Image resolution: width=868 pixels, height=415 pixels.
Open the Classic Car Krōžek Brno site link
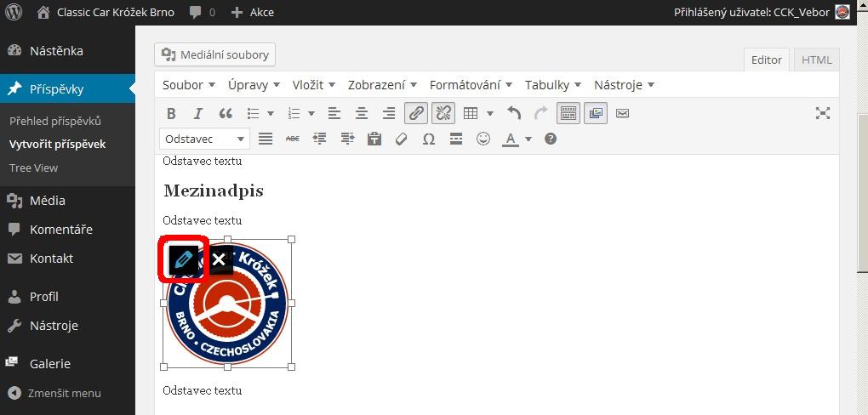[x=106, y=12]
